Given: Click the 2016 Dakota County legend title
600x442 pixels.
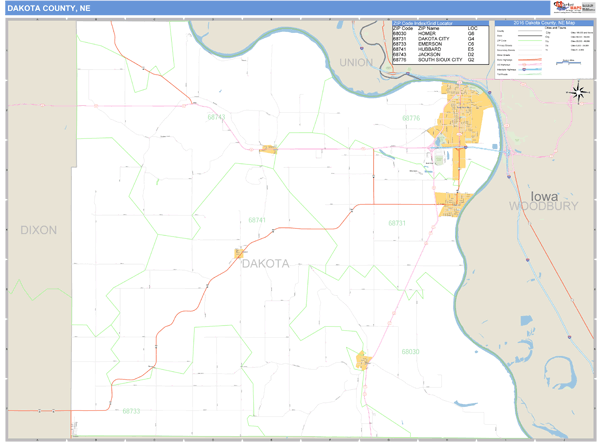Looking at the screenshot, I should pyautogui.click(x=545, y=21).
